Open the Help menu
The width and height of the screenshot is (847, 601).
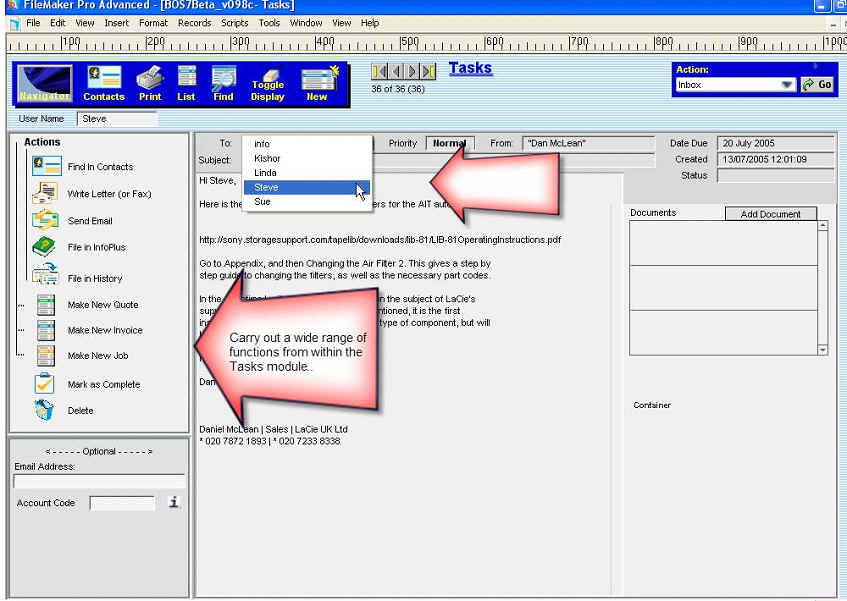[370, 23]
